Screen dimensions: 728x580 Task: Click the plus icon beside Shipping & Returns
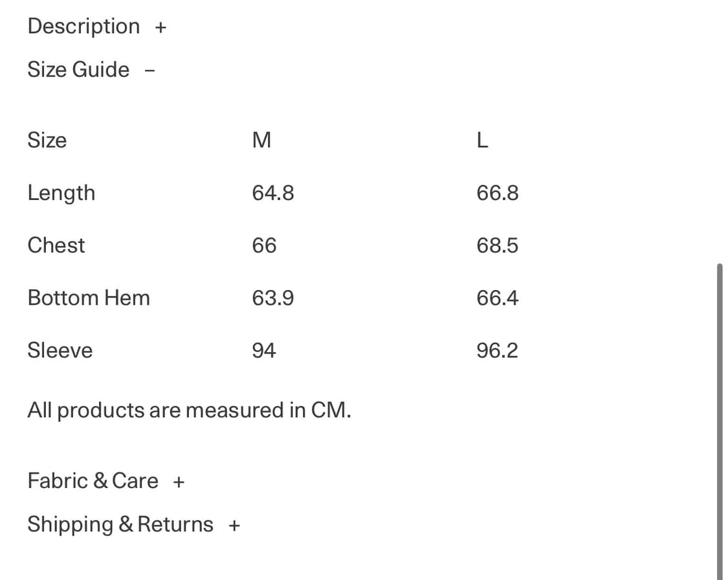pos(234,526)
